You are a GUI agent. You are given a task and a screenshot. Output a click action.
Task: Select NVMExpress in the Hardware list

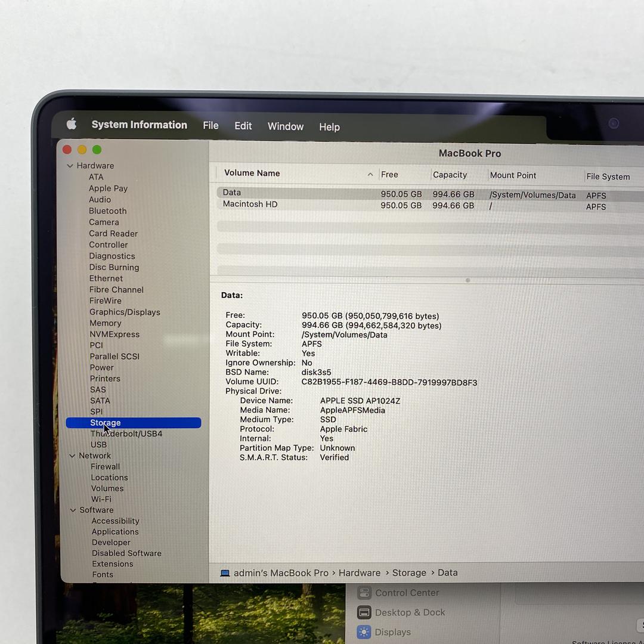(x=114, y=335)
